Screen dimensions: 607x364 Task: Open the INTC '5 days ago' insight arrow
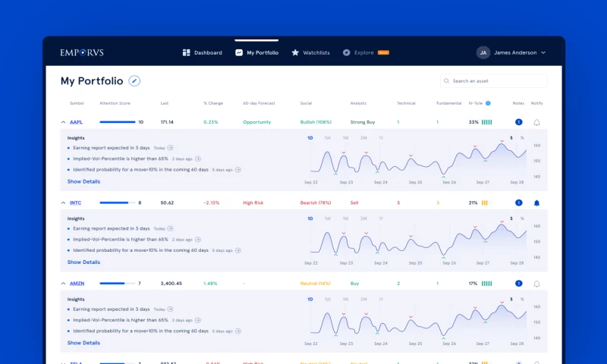click(x=238, y=250)
